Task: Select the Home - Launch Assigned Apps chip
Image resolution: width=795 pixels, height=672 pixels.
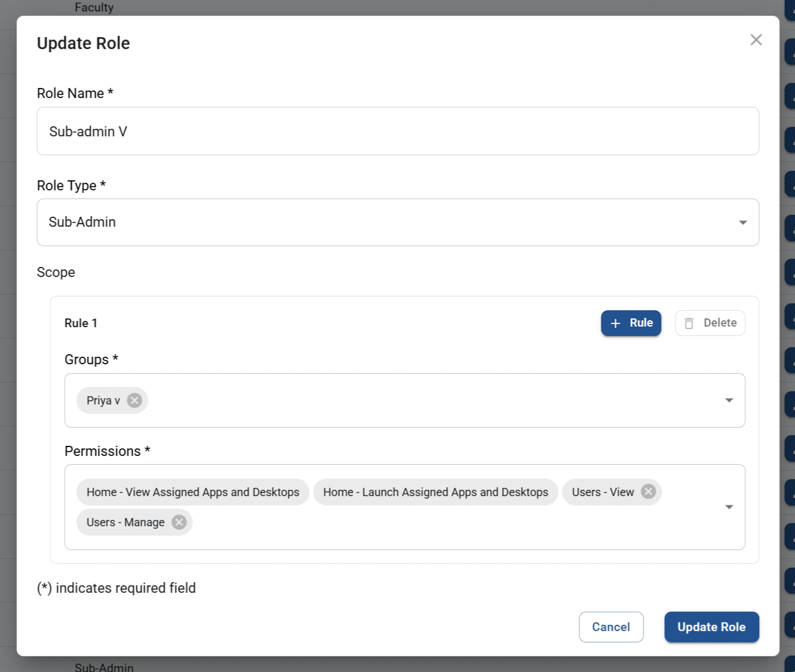Action: click(436, 492)
